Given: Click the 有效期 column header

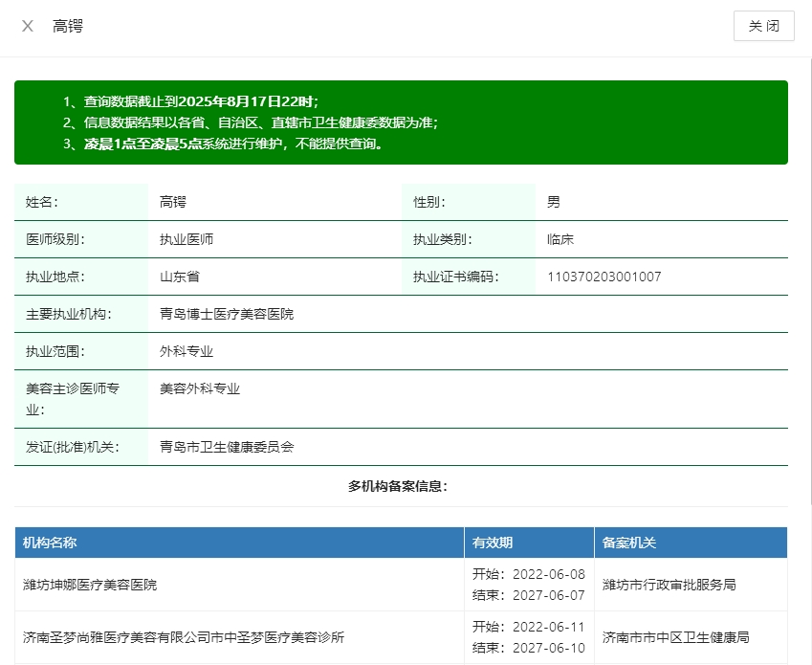Looking at the screenshot, I should pyautogui.click(x=493, y=543).
